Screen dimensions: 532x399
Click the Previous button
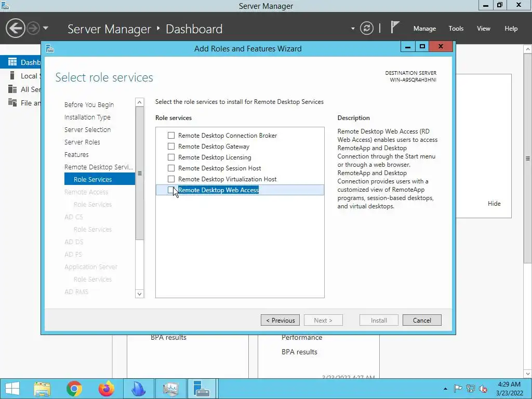pyautogui.click(x=280, y=320)
